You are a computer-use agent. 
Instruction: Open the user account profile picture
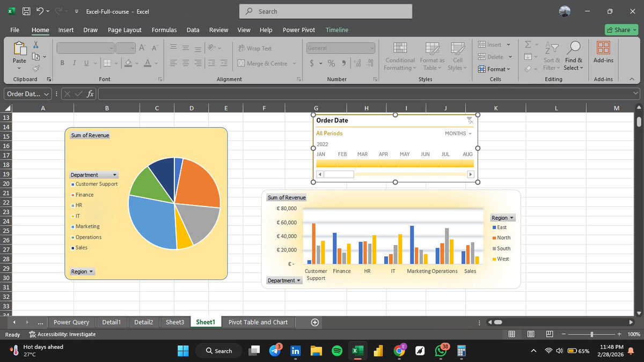565,11
